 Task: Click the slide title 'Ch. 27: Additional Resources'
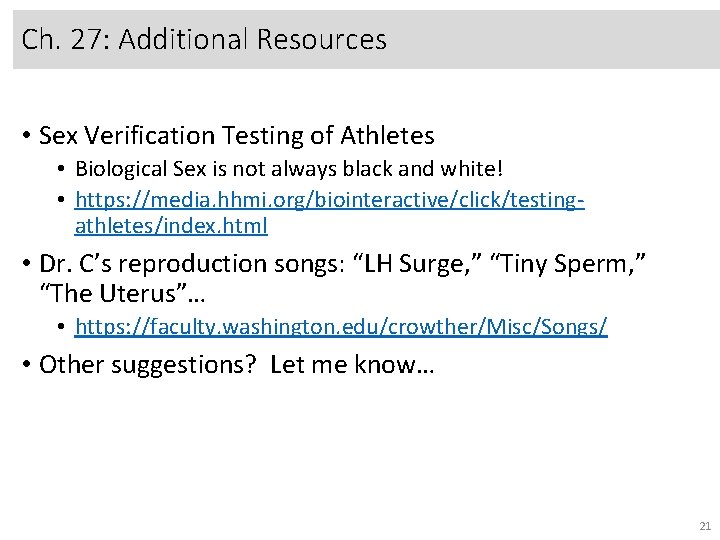204,40
